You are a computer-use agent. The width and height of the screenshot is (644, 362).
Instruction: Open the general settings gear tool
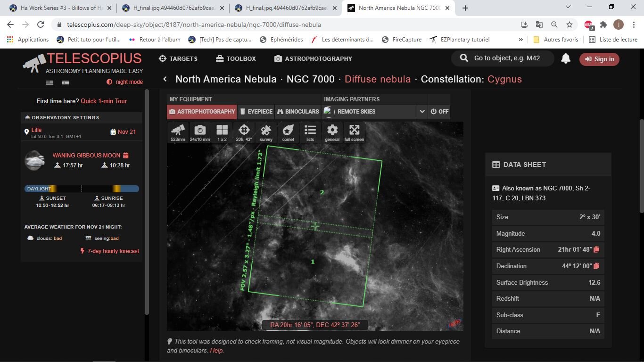pos(332,132)
